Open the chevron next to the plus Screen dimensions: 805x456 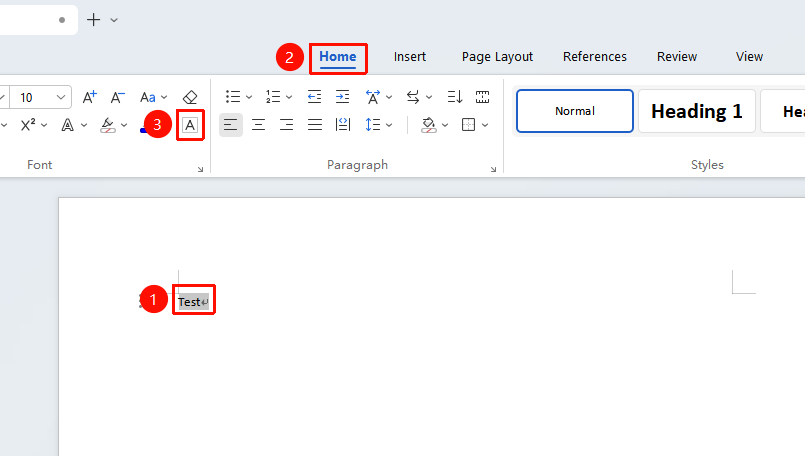pos(114,20)
